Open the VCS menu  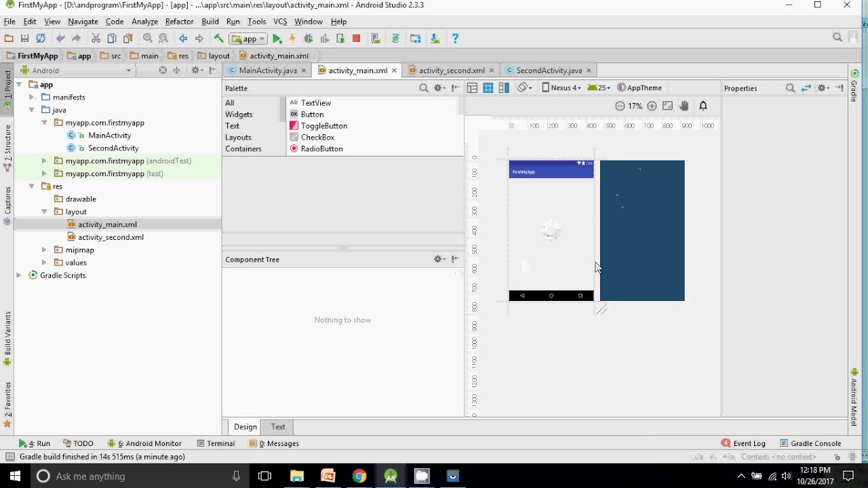[280, 22]
